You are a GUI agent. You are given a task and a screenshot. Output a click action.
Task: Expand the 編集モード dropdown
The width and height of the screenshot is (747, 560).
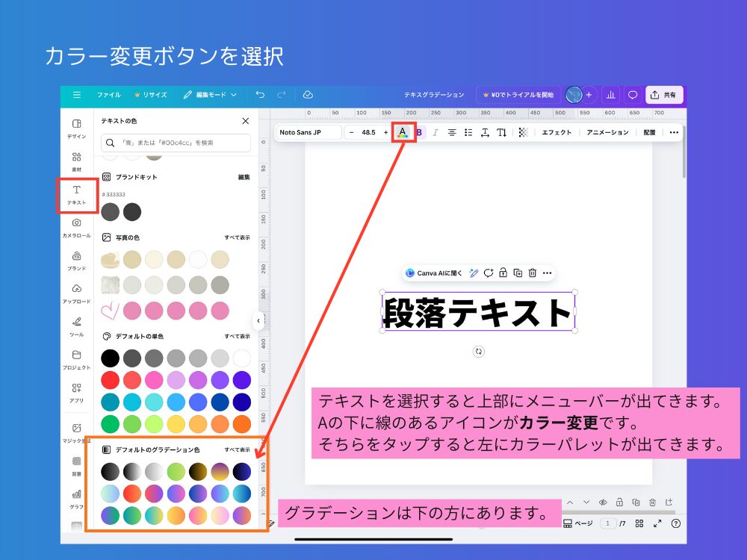tap(210, 95)
